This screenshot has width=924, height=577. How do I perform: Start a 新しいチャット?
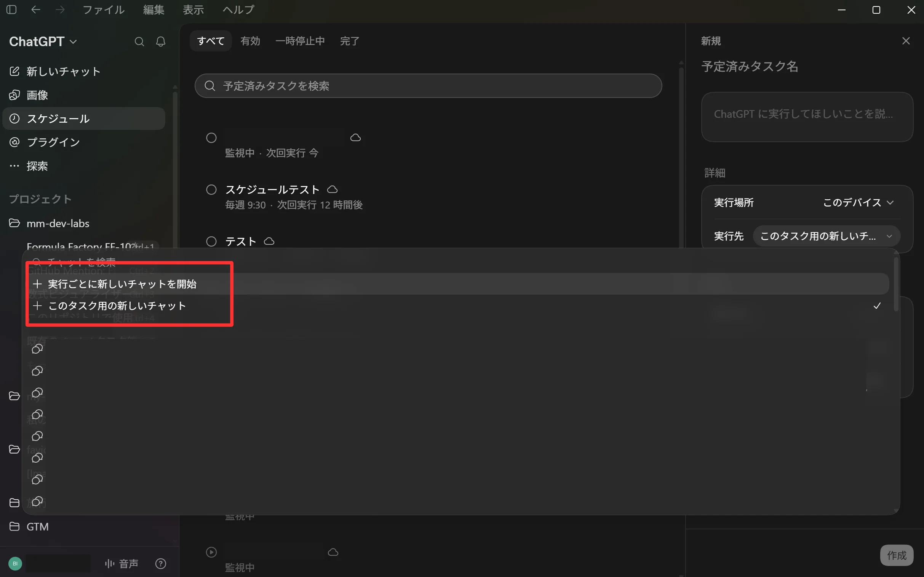83,71
